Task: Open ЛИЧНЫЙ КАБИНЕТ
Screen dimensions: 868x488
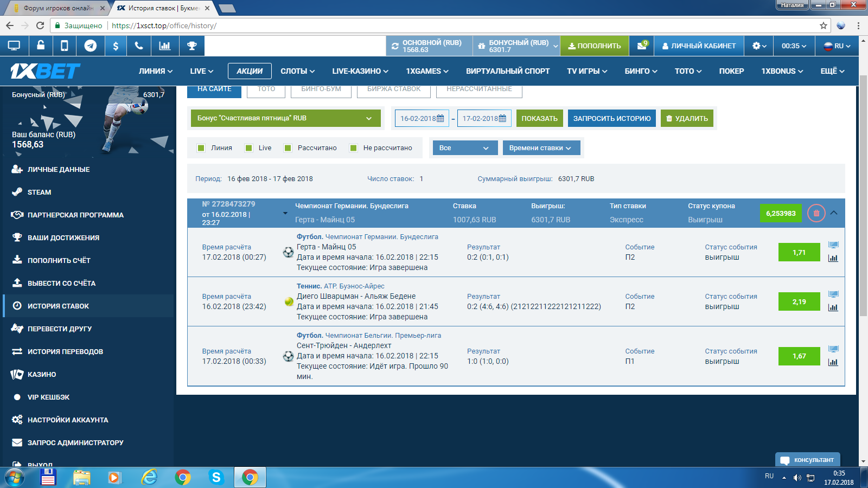Action: [699, 46]
